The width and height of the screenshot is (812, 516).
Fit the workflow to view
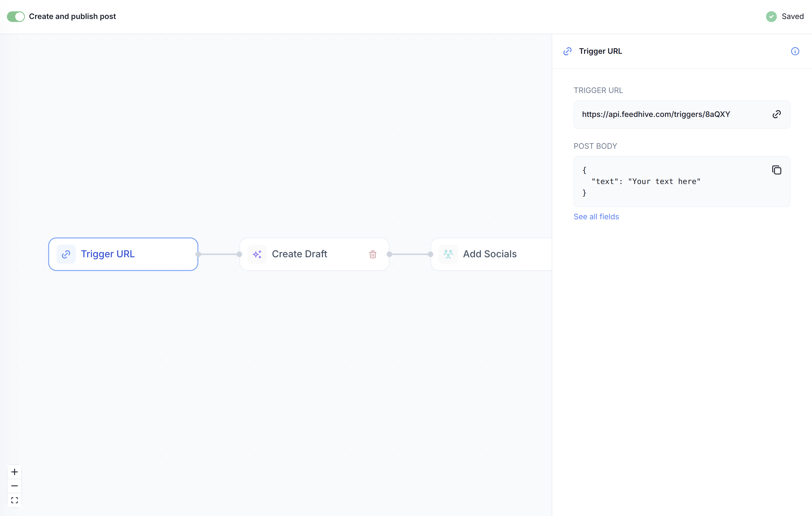[x=15, y=500]
